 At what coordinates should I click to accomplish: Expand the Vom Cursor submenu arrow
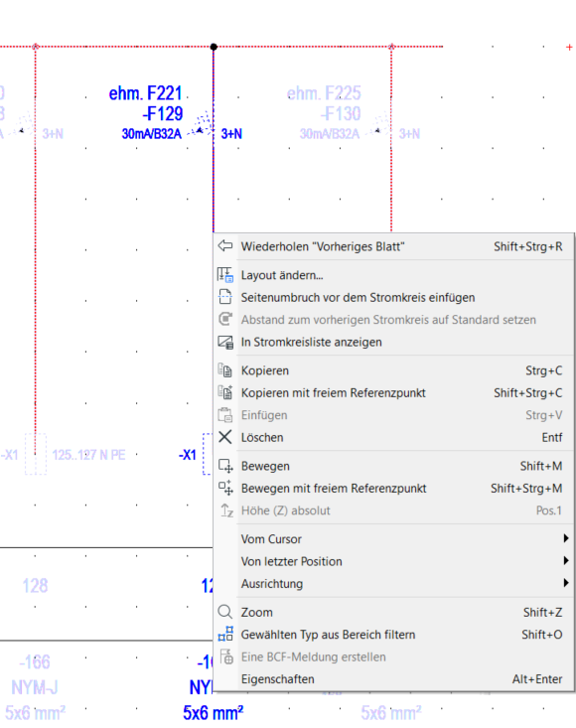(x=566, y=538)
